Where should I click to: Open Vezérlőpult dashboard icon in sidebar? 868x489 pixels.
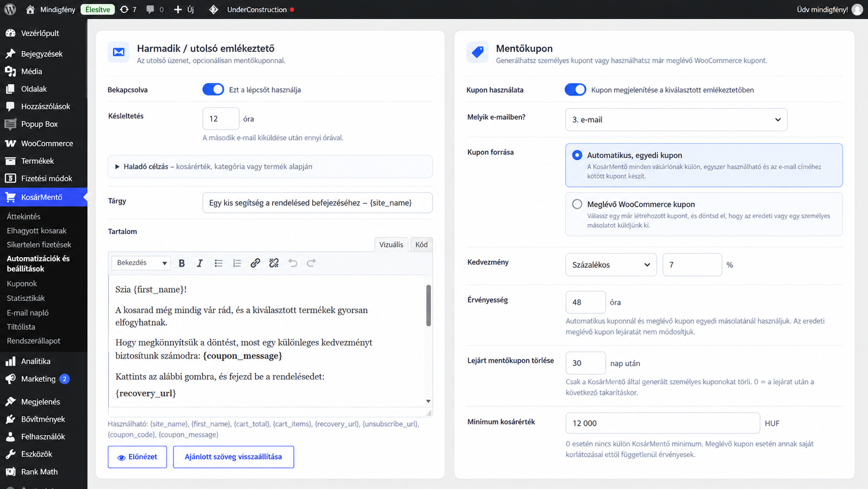tap(10, 33)
